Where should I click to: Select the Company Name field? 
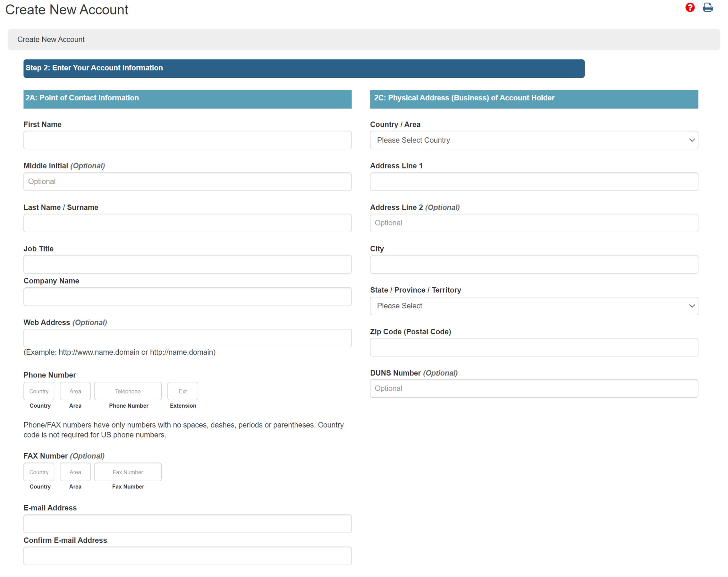[x=187, y=296]
